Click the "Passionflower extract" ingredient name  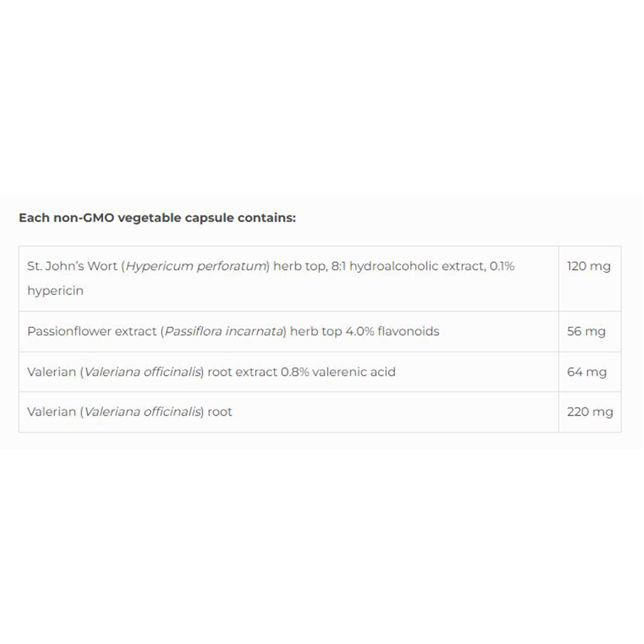[x=92, y=332]
